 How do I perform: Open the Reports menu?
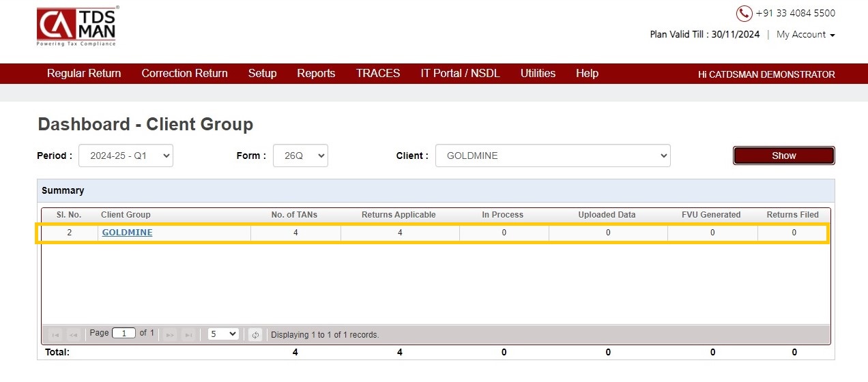(x=316, y=74)
